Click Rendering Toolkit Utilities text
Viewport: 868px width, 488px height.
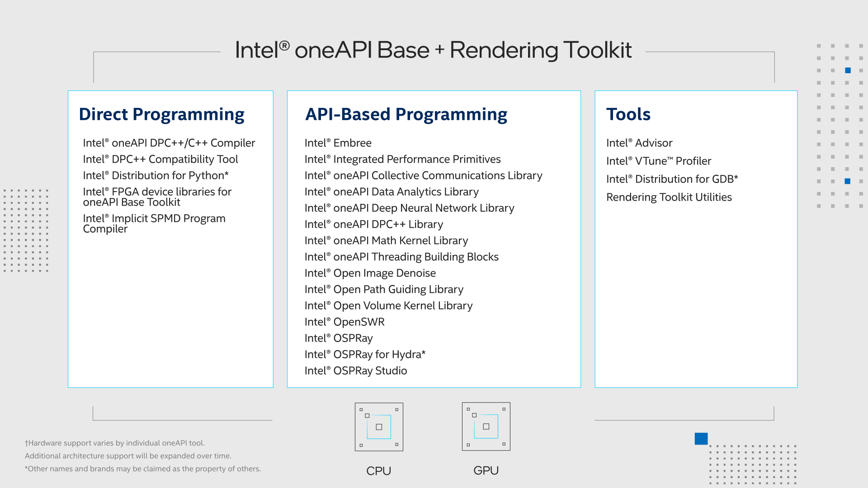(669, 197)
